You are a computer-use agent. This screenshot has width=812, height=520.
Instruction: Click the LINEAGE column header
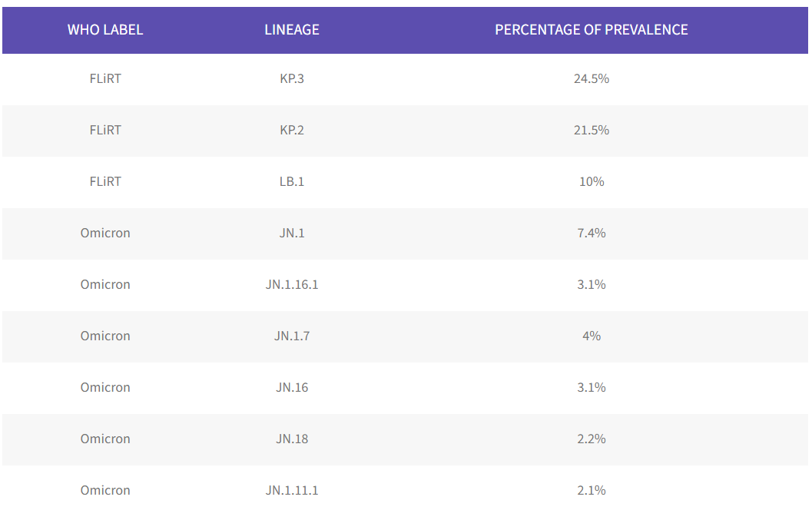pyautogui.click(x=292, y=30)
